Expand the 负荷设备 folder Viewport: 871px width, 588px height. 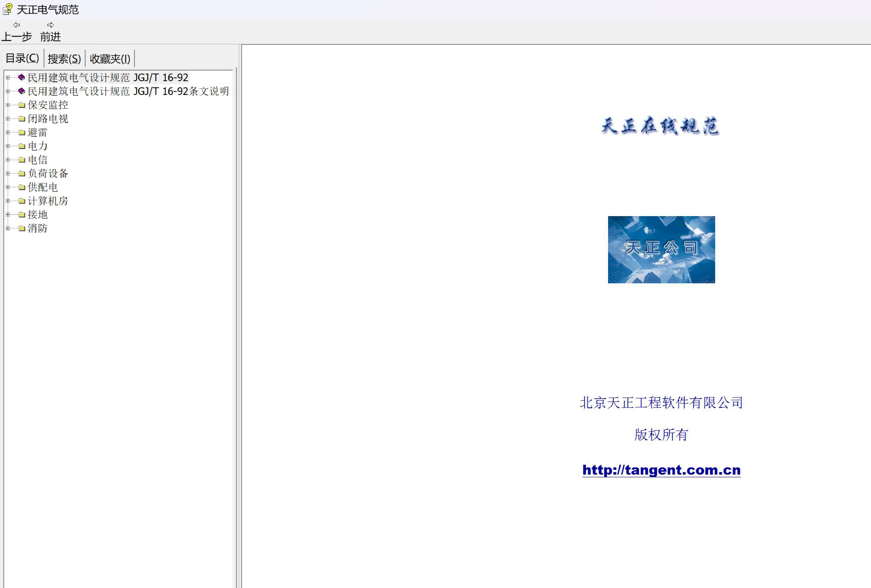(x=7, y=173)
